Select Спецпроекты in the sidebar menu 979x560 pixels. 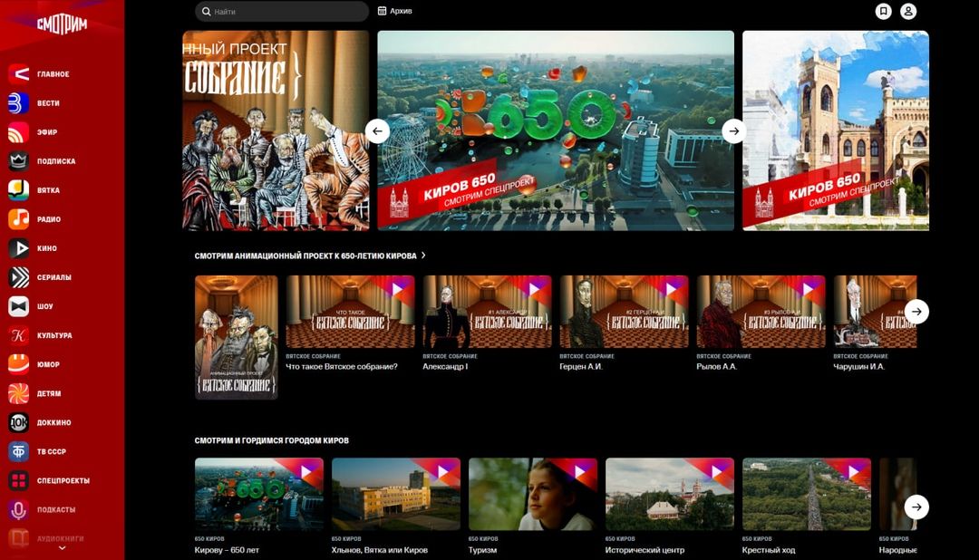click(63, 480)
